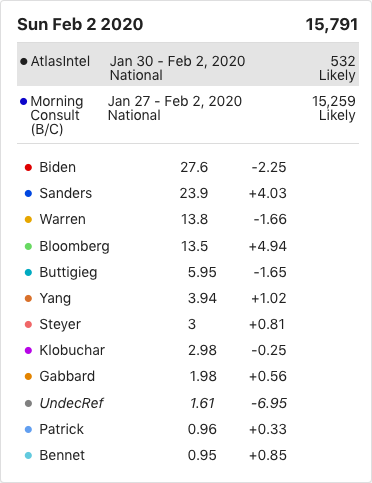This screenshot has height=483, width=372.
Task: Click Bloomberg's +4.94 change value
Action: point(268,246)
